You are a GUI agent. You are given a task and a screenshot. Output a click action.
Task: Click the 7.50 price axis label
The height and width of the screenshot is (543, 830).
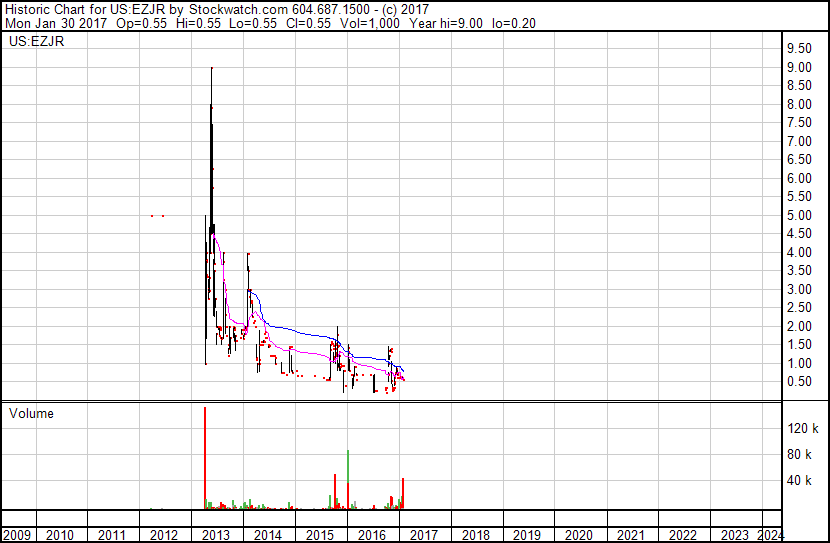pyautogui.click(x=799, y=123)
